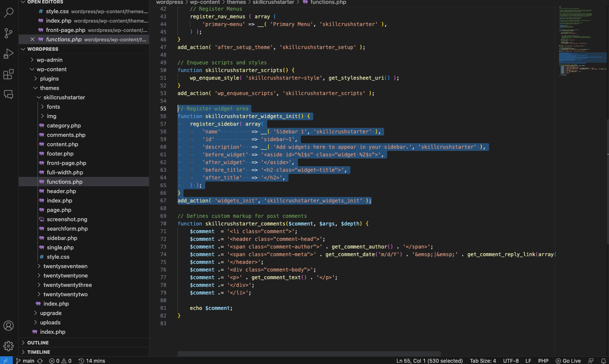This screenshot has width=609, height=364.
Task: Open the Accounts icon in activity bar
Action: (x=9, y=326)
